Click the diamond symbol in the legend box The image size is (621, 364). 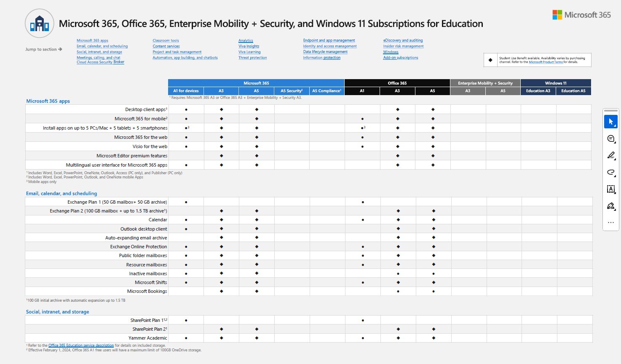(490, 60)
